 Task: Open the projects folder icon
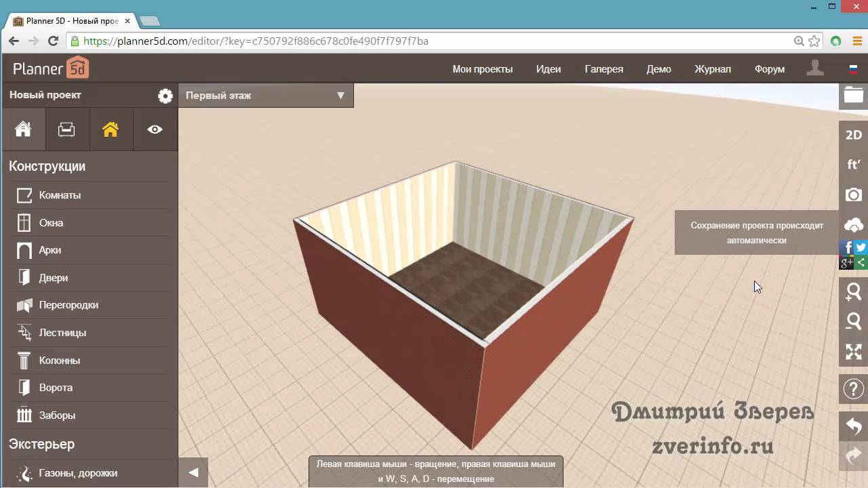point(854,95)
